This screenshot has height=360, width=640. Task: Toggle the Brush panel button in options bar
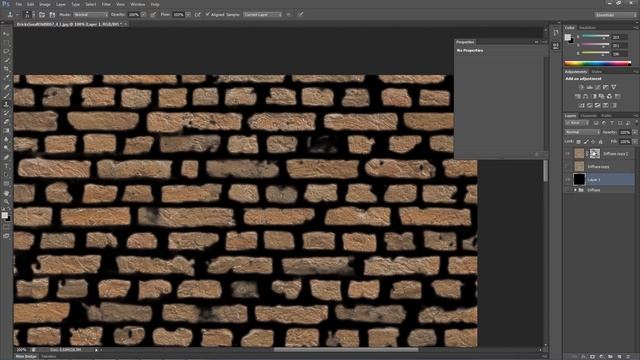42,15
